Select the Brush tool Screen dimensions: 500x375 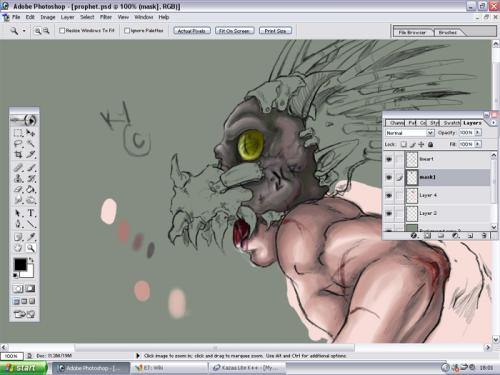31,168
